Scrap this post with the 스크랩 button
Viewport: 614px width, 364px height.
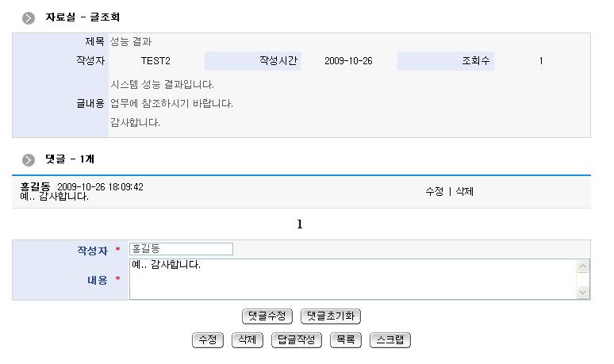click(390, 340)
